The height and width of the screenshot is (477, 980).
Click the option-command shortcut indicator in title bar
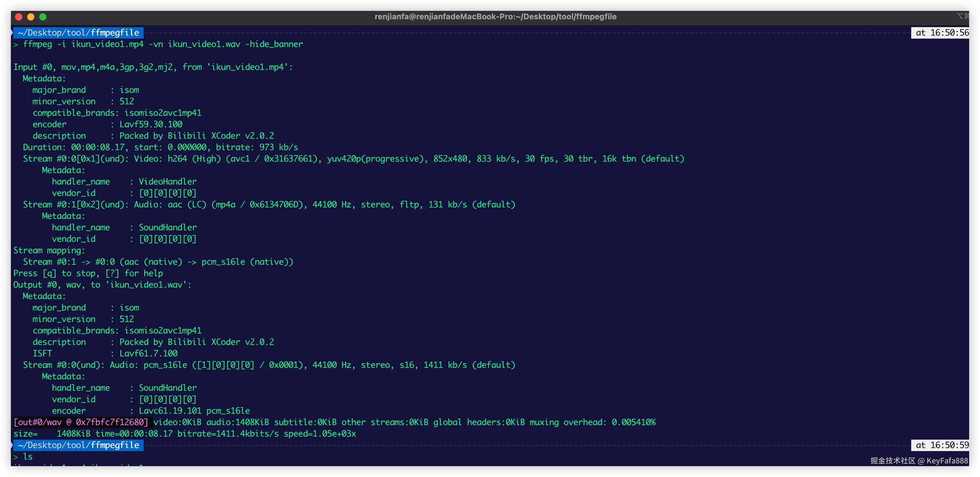(962, 16)
